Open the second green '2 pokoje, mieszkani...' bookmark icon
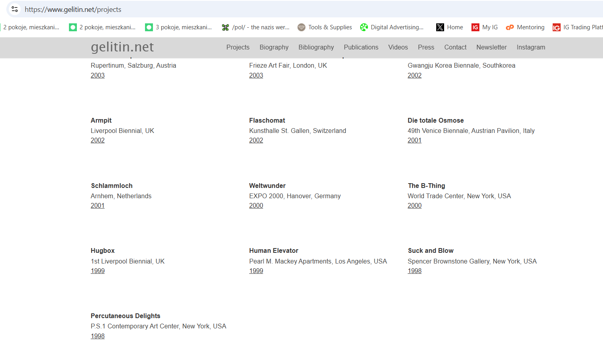Viewport: 603px width, 364px height. (73, 27)
